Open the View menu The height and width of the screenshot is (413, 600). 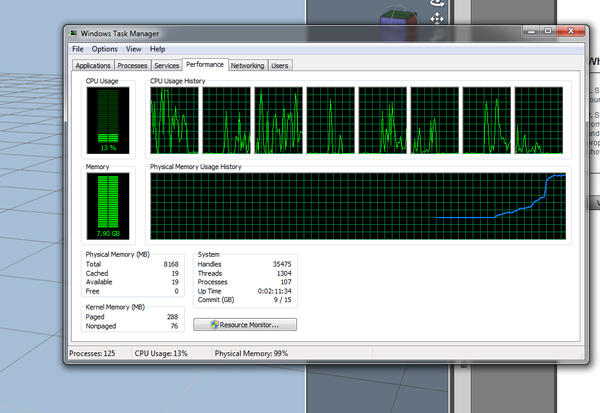(x=134, y=49)
